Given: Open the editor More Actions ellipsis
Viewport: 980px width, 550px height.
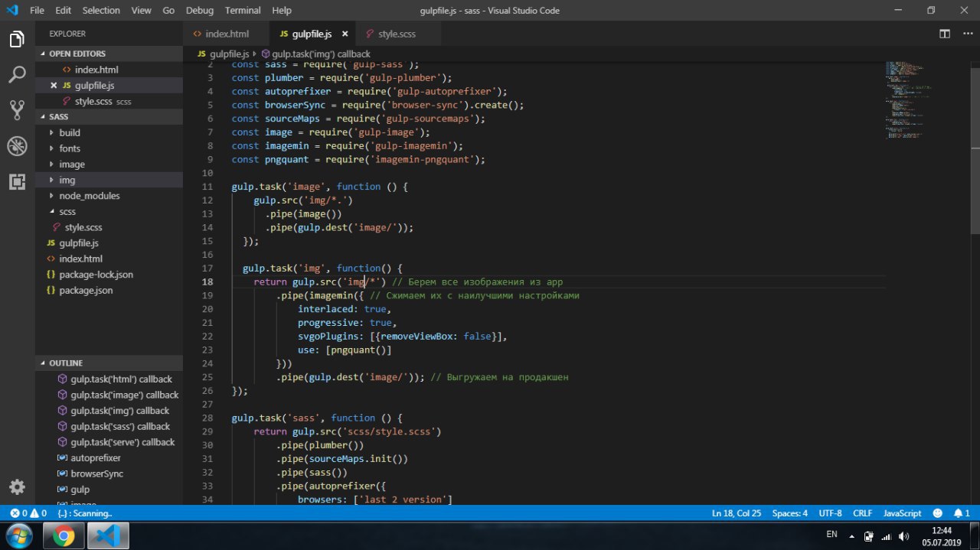Looking at the screenshot, I should pos(966,34).
